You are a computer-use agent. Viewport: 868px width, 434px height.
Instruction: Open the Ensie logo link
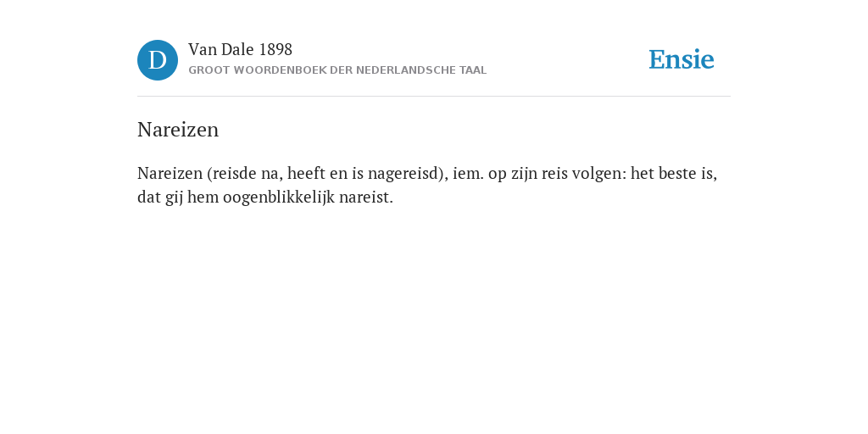pyautogui.click(x=682, y=60)
